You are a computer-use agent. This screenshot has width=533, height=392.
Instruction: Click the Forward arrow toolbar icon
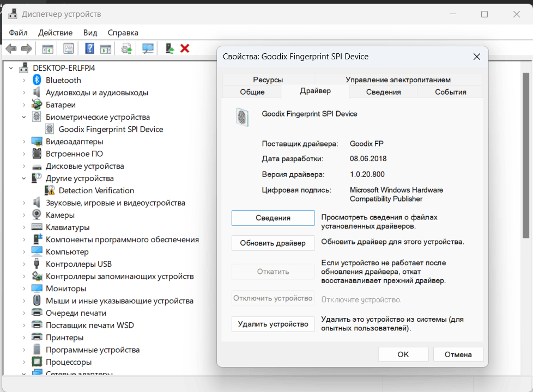pos(27,48)
